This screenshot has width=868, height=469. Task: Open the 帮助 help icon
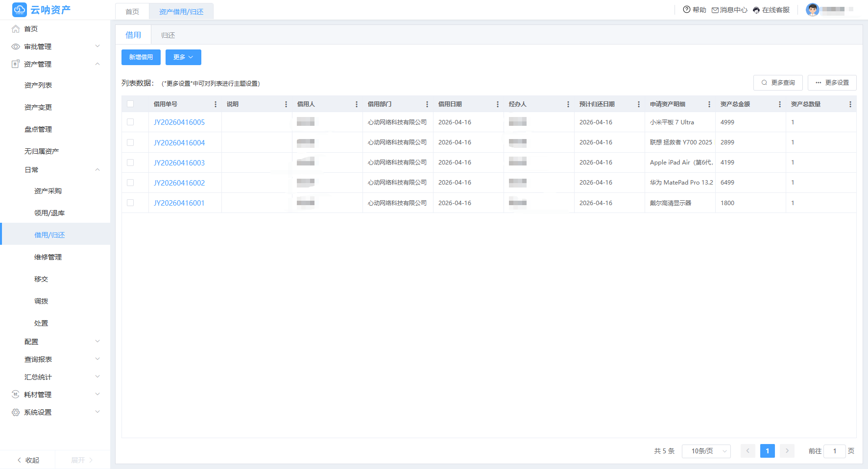coord(687,9)
